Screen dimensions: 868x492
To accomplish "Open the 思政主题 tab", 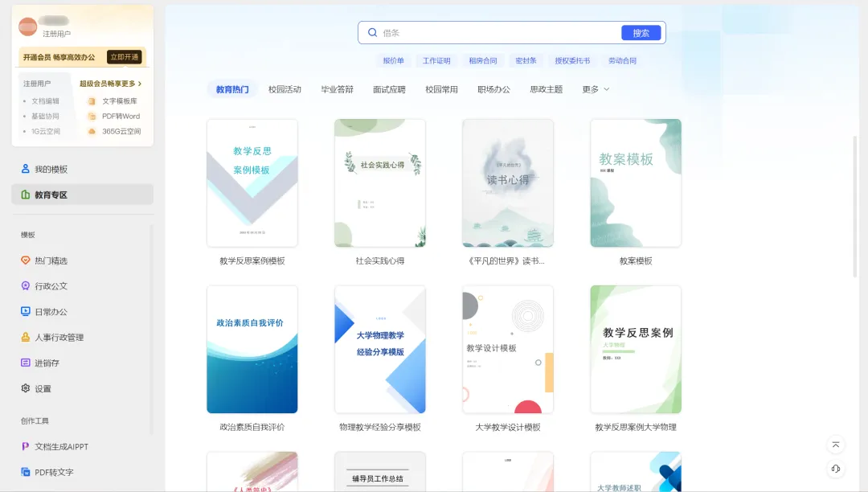I will click(x=547, y=89).
